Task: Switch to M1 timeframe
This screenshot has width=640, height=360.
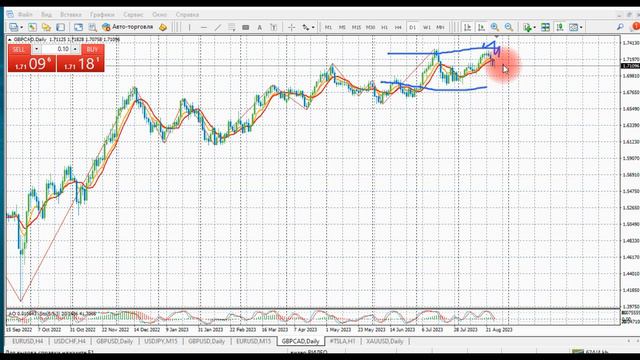Action: [x=328, y=27]
